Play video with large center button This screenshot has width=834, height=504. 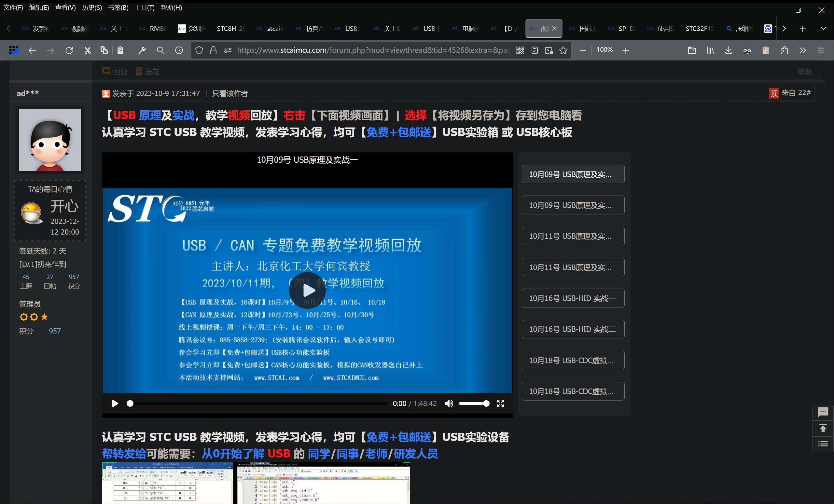pos(307,290)
